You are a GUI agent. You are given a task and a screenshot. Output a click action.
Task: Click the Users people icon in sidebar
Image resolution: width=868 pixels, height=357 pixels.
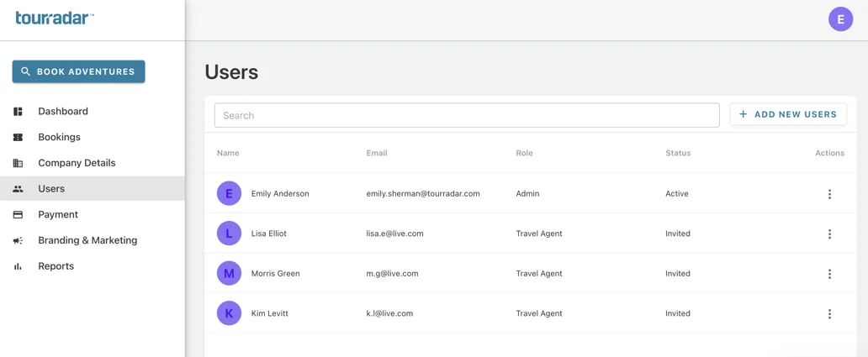(x=18, y=189)
